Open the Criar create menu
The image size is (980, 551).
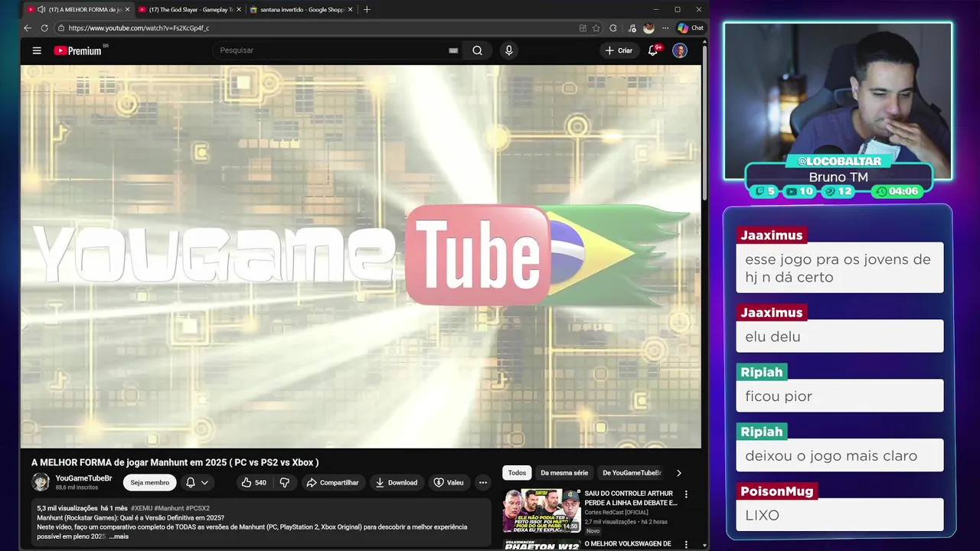point(619,51)
